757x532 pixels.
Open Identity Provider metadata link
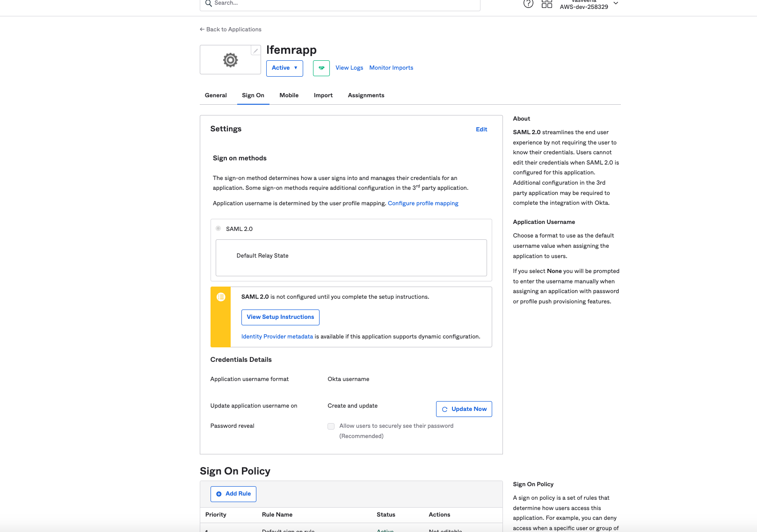pos(277,337)
